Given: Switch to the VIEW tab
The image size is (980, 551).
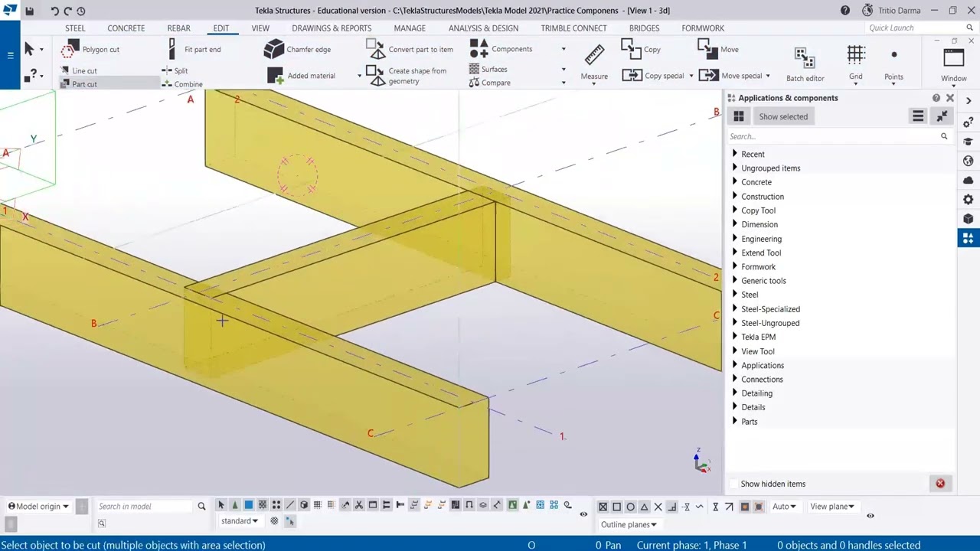Looking at the screenshot, I should coord(260,28).
